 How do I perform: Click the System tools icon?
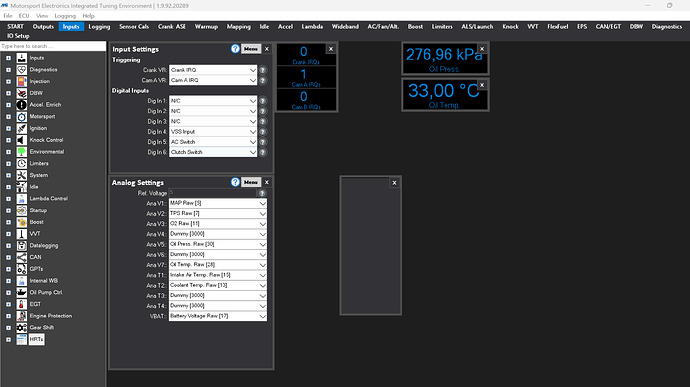22,175
